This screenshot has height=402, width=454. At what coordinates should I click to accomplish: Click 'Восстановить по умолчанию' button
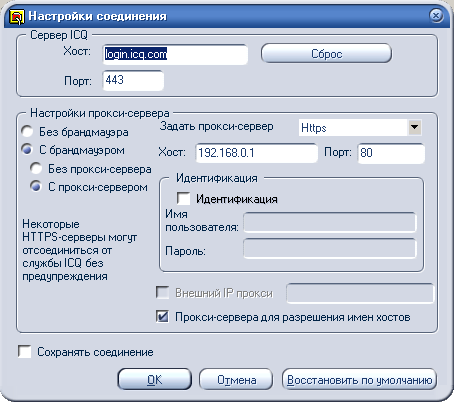(359, 379)
